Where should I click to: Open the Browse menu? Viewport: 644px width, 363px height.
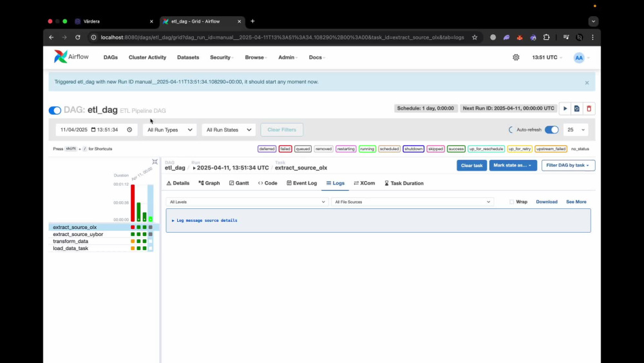click(x=256, y=57)
